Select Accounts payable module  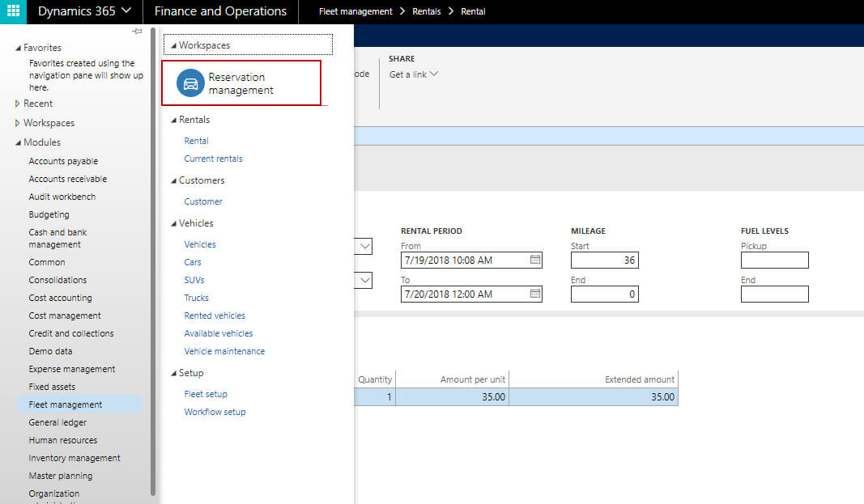tap(63, 161)
